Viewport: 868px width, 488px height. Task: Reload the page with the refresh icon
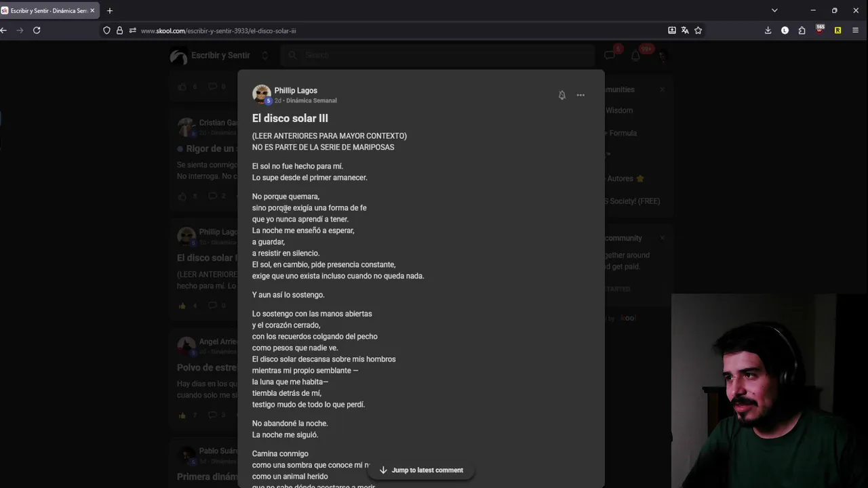tap(37, 30)
